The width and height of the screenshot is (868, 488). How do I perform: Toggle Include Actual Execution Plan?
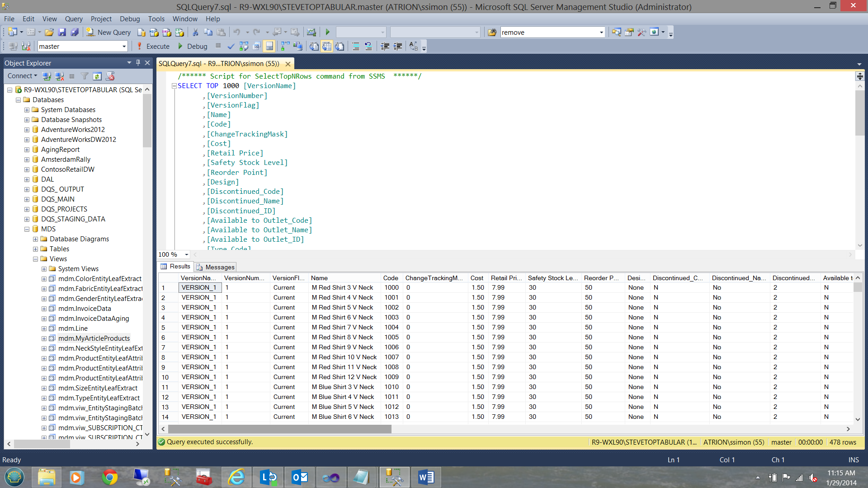point(285,47)
